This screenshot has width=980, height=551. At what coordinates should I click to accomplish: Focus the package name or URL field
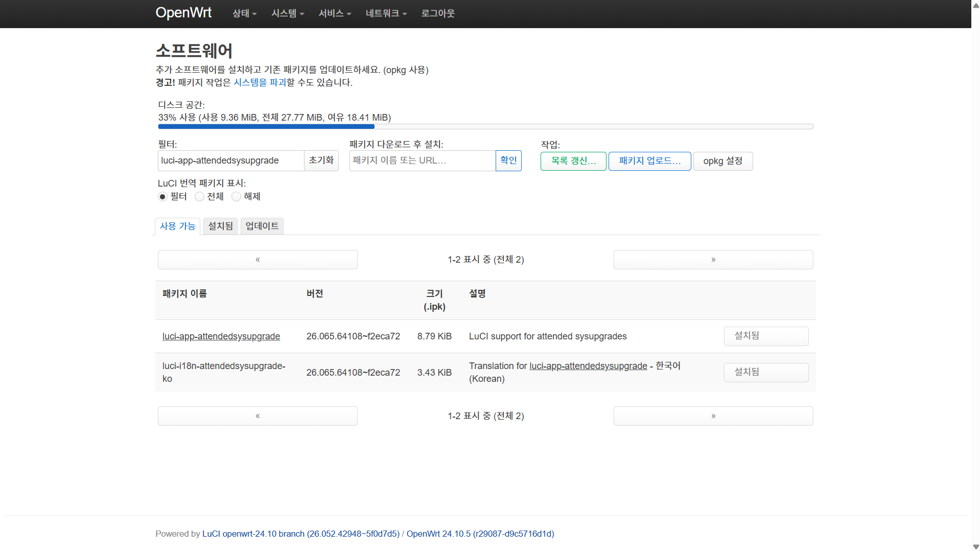[x=422, y=160]
